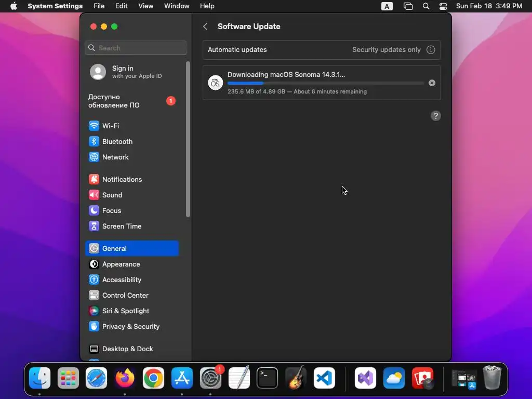Open Privacy & Security settings
The image size is (532, 399).
(132, 326)
